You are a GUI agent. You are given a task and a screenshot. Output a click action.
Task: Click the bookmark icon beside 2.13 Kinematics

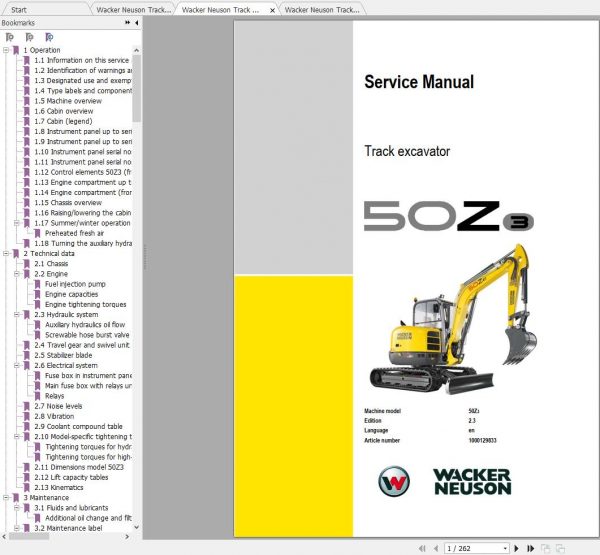pos(27,488)
